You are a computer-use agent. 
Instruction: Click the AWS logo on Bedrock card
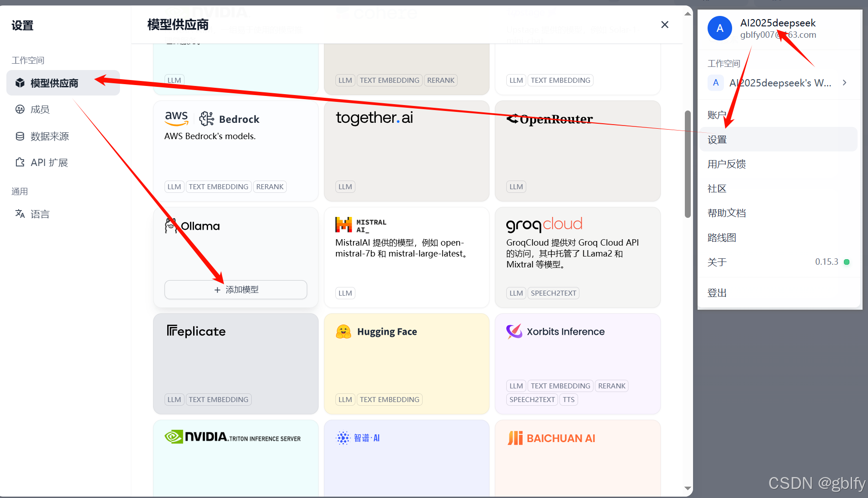coord(176,118)
